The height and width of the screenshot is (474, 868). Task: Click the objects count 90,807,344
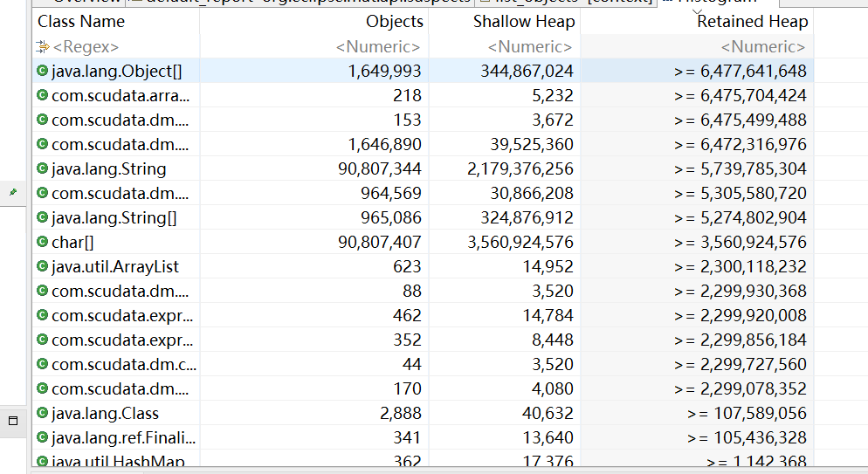click(x=380, y=168)
